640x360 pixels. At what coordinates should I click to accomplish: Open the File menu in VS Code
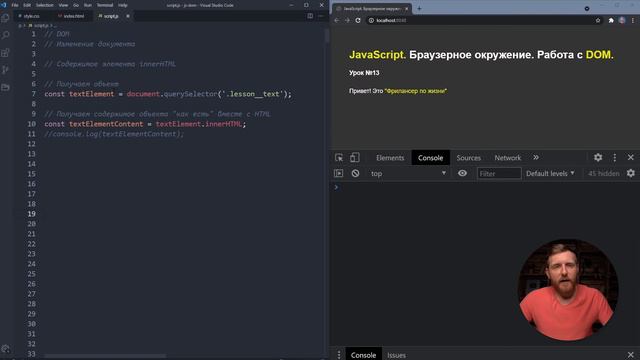[x=15, y=5]
